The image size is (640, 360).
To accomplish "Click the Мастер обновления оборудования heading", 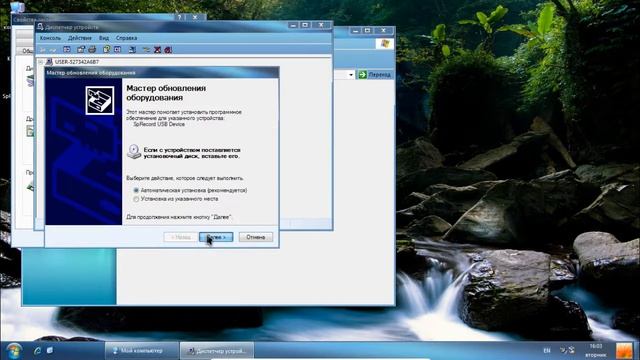I will (166, 93).
